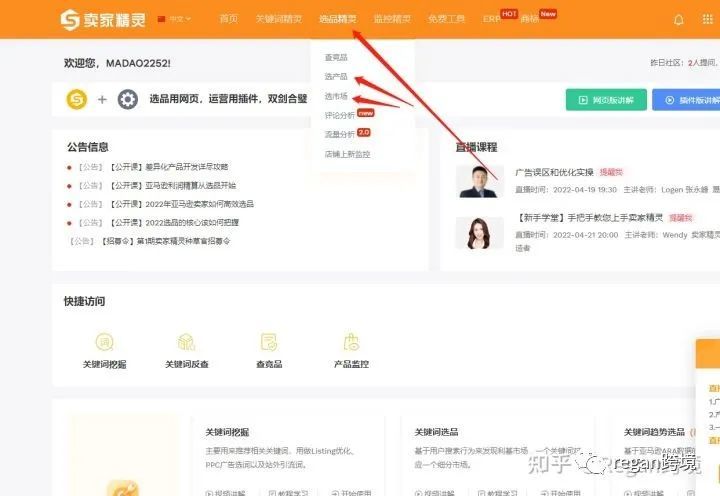Image resolution: width=720 pixels, height=496 pixels.
Task: Click 视频讲解 under the 关键词选品 card
Action: click(x=435, y=493)
